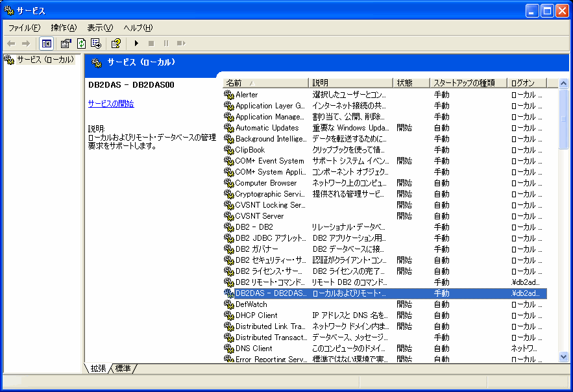This screenshot has width=573, height=392.
Task: Click the 手動 startup type of Alerter
Action: point(441,95)
